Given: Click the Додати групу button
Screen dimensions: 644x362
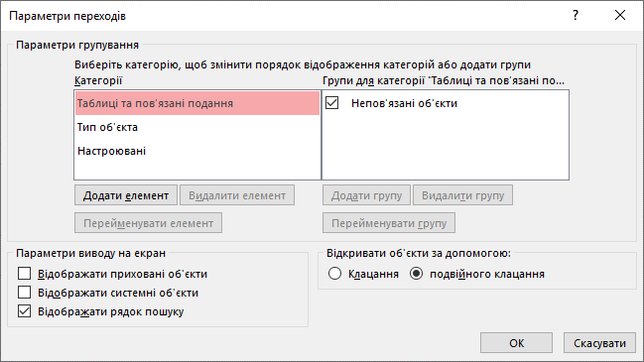Looking at the screenshot, I should 366,195.
